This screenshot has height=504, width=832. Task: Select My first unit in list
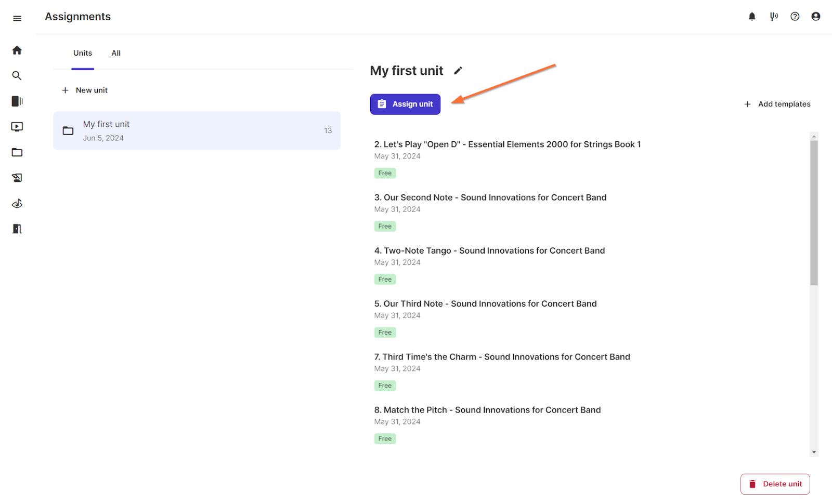coord(197,130)
